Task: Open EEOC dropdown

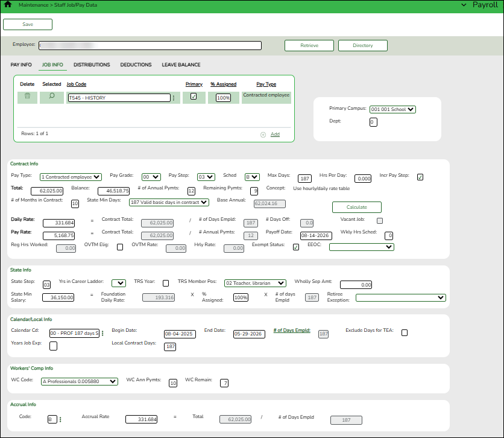Action: tap(362, 247)
